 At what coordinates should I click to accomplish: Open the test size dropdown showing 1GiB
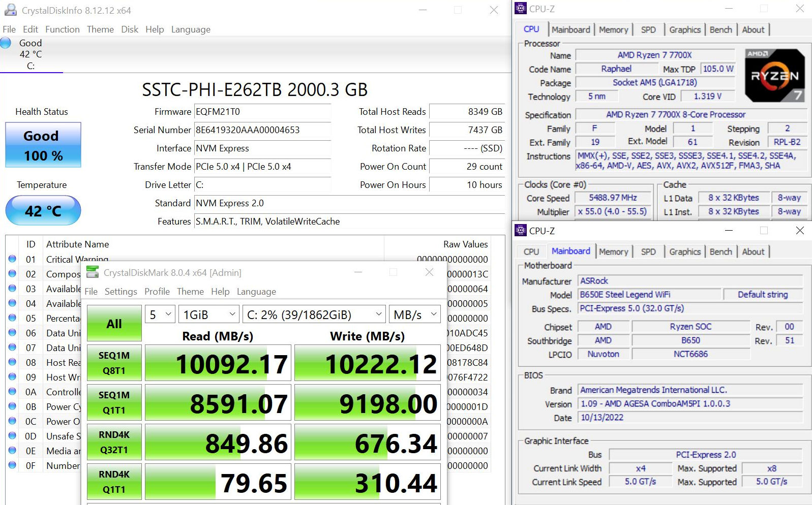(x=208, y=314)
